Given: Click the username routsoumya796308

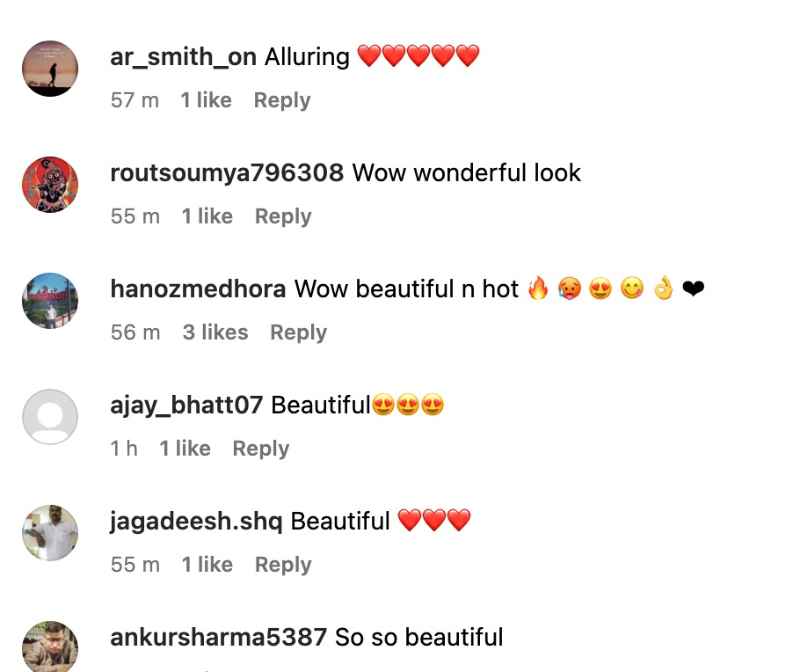Looking at the screenshot, I should [x=227, y=173].
